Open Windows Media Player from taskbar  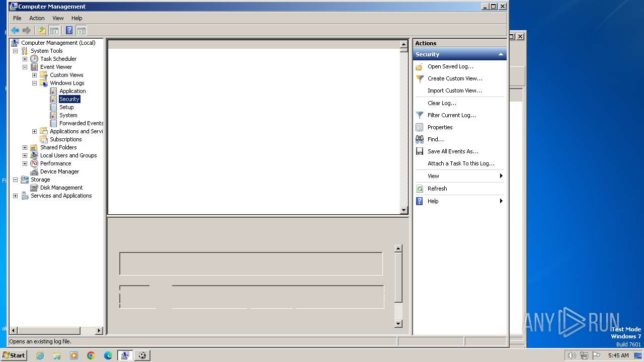74,355
